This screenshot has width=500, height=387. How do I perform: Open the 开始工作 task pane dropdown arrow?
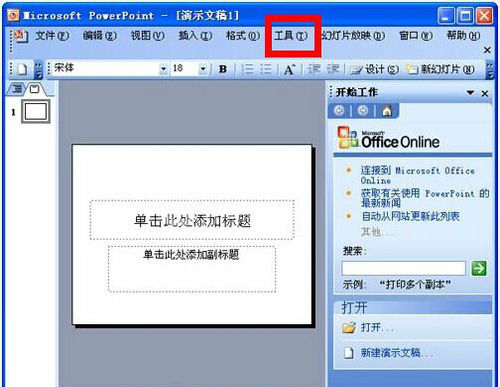[470, 92]
